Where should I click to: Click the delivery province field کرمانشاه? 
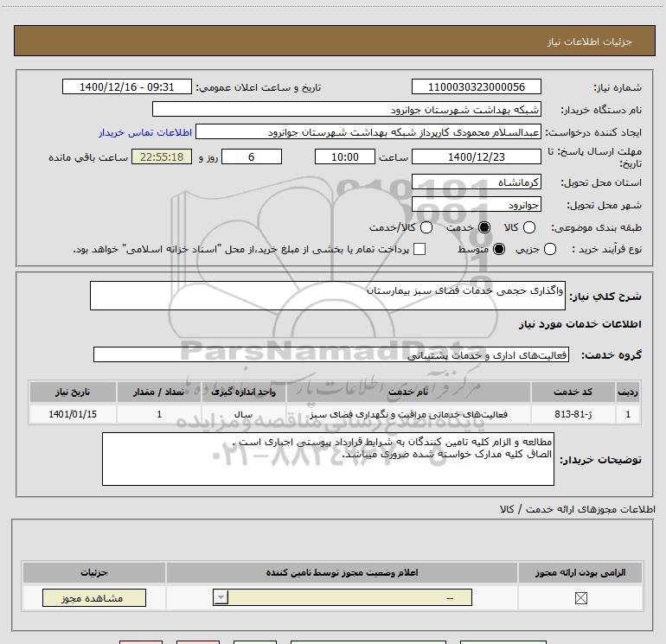click(476, 182)
